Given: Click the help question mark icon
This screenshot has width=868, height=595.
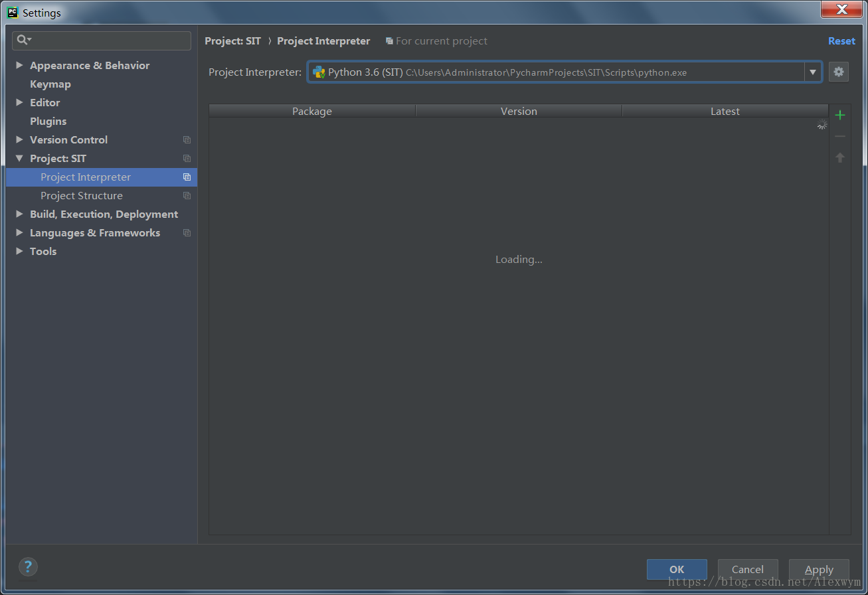Looking at the screenshot, I should tap(27, 566).
